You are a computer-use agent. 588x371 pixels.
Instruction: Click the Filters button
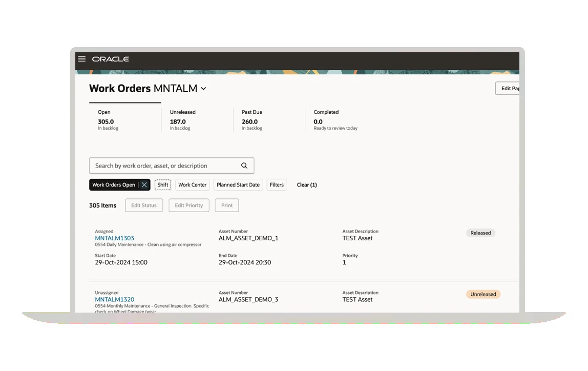click(x=277, y=185)
